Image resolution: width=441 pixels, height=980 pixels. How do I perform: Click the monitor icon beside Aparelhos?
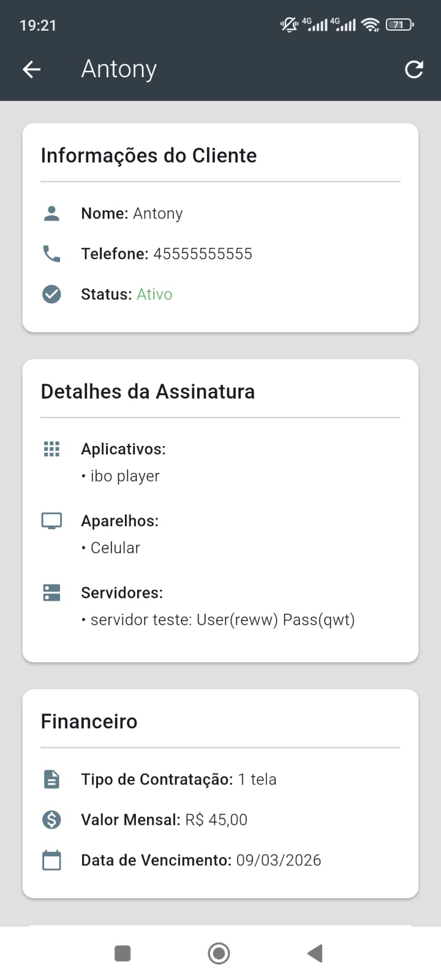pos(51,521)
